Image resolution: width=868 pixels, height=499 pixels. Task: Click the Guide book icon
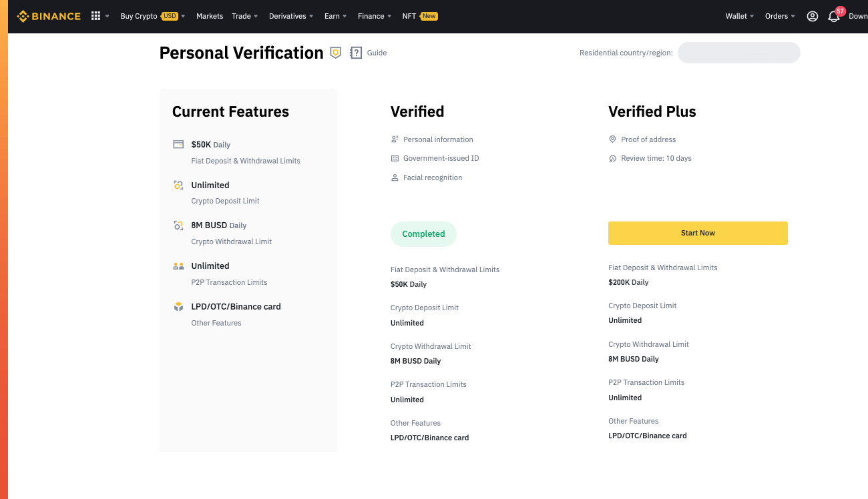click(356, 53)
